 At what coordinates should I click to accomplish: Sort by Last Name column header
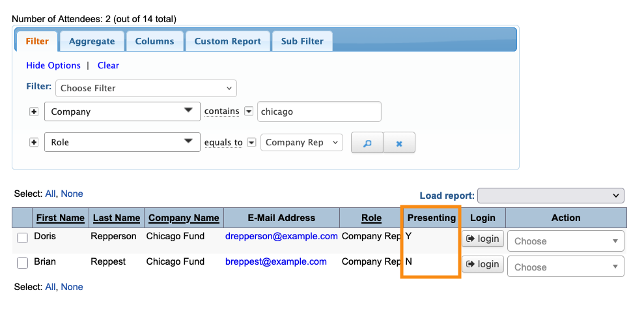[117, 218]
